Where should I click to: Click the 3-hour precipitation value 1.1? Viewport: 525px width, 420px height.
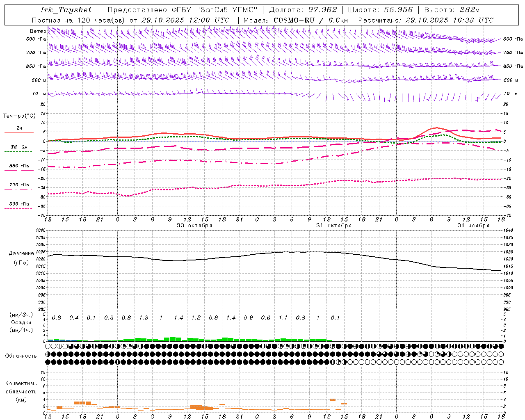283,318
